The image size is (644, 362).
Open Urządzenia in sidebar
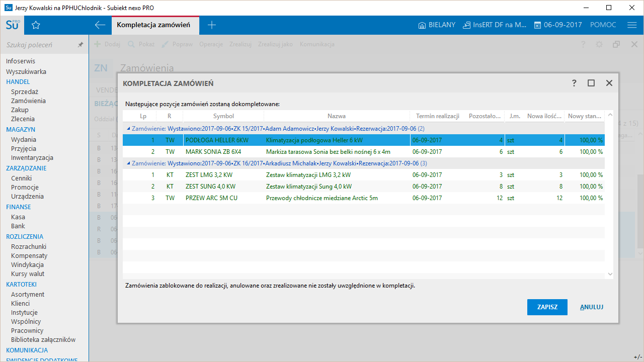click(x=27, y=196)
